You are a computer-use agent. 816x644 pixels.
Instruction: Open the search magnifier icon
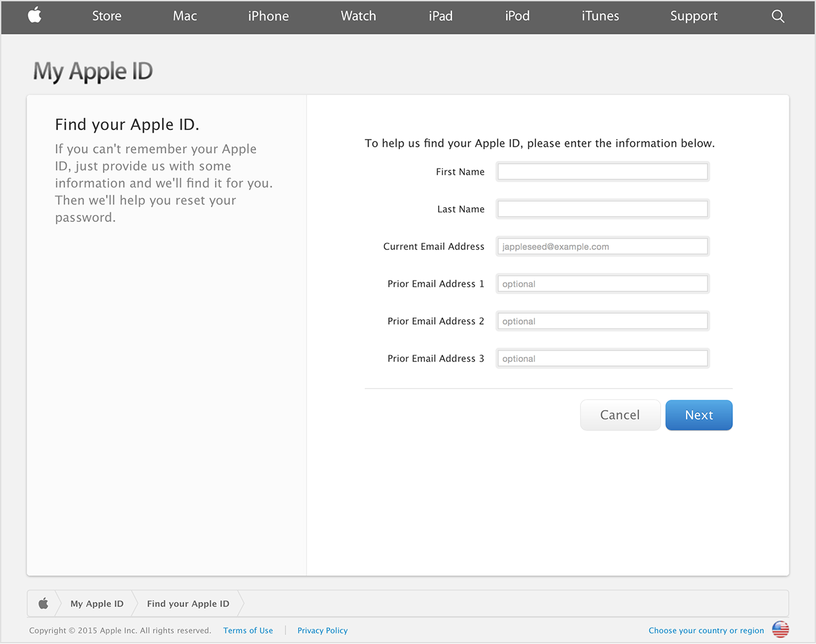click(x=778, y=17)
